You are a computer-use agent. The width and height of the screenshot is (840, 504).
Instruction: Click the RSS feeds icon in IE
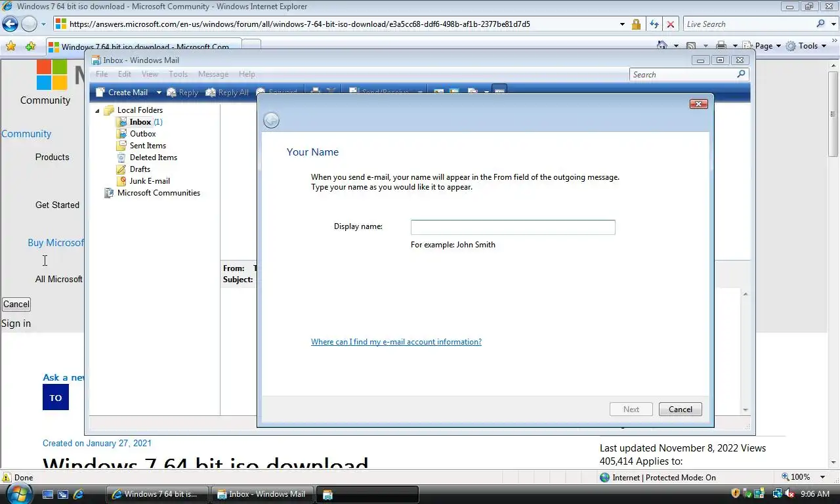point(691,46)
